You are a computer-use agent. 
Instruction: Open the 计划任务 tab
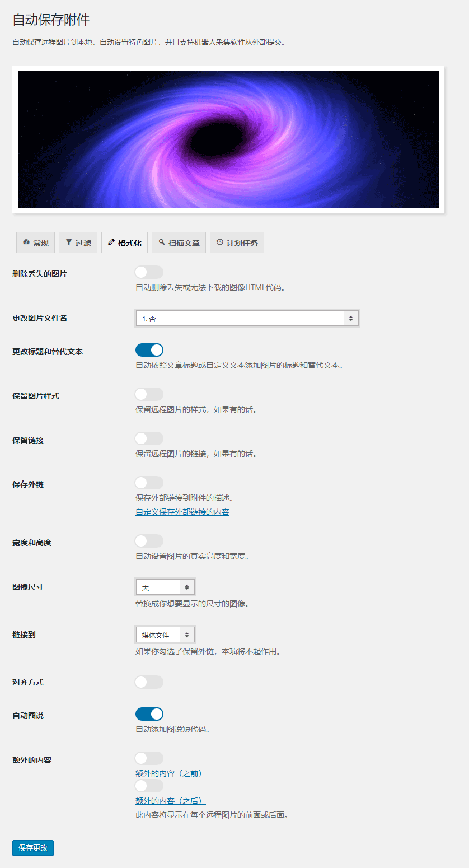(x=237, y=242)
